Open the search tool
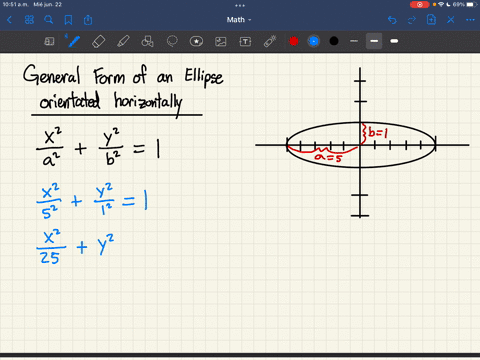This screenshot has width=480, height=360. (49, 20)
